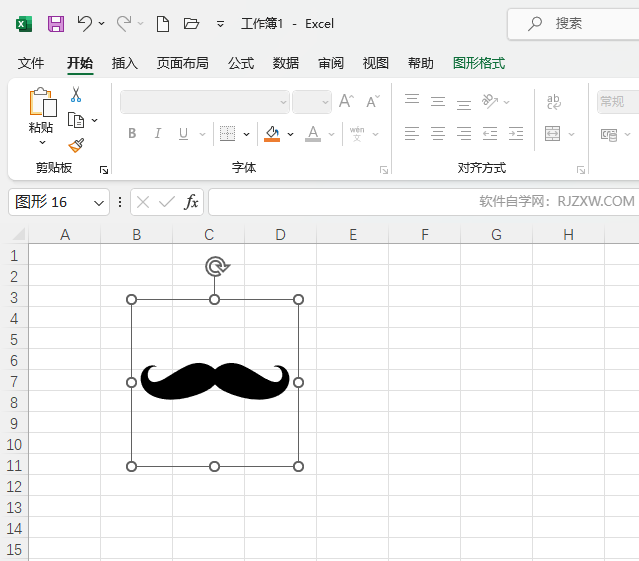Click the New blank file icon
Screen dimensions: 639x561
pos(163,23)
